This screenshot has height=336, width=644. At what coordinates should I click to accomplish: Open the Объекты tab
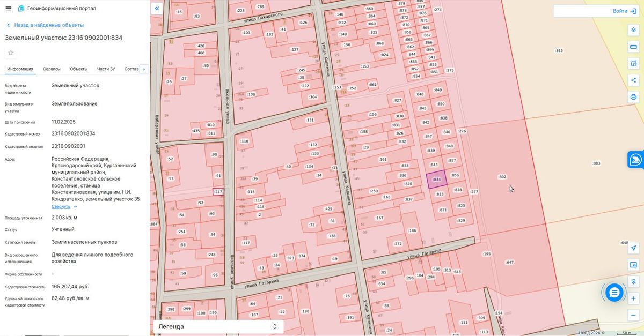click(x=79, y=69)
